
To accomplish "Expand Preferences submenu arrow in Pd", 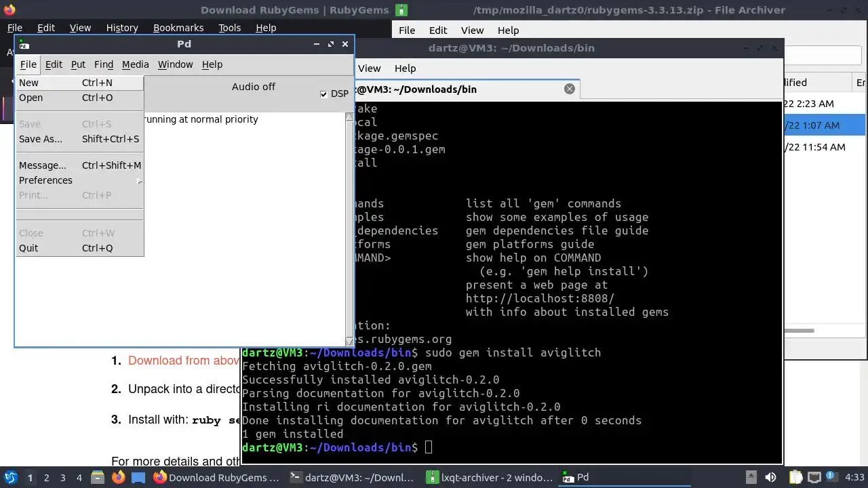I will tap(139, 181).
